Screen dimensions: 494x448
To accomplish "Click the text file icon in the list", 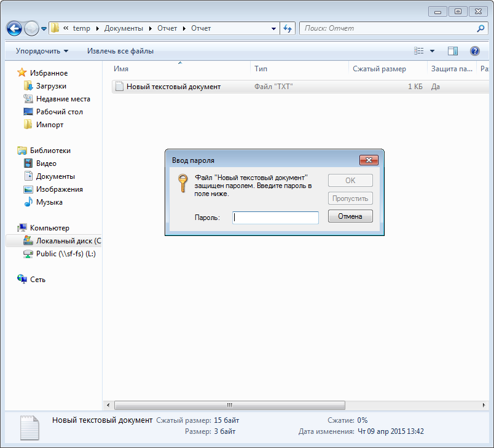I will click(119, 86).
